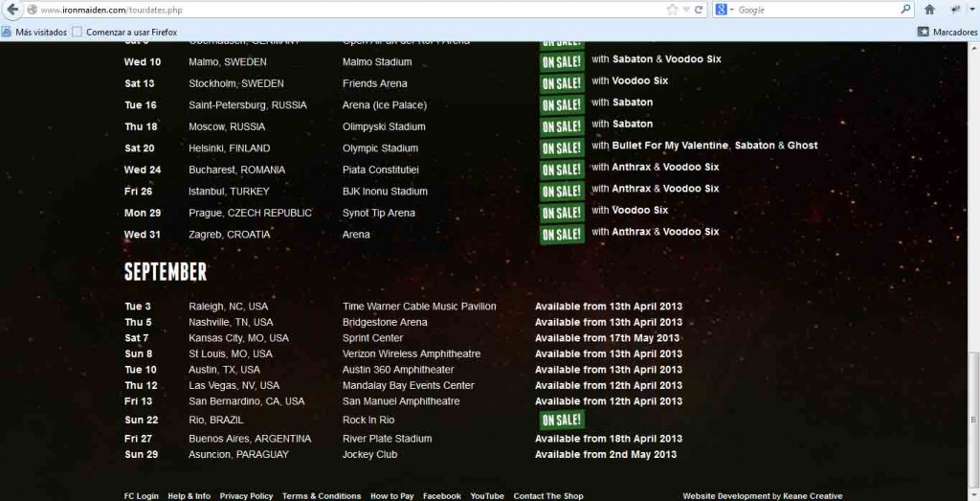Click ON SALE for Saint-Petersburg, Russia
The width and height of the screenshot is (980, 501).
[562, 105]
